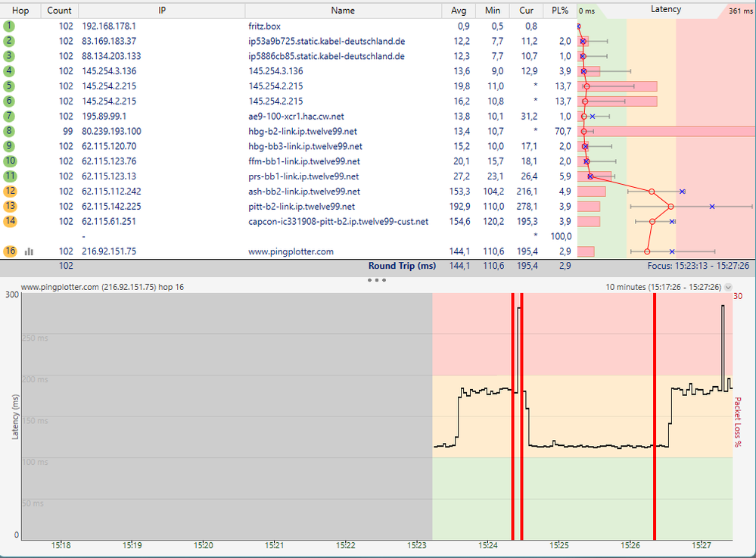Click hop 16 orange circle icon
The image size is (756, 558).
(x=10, y=251)
